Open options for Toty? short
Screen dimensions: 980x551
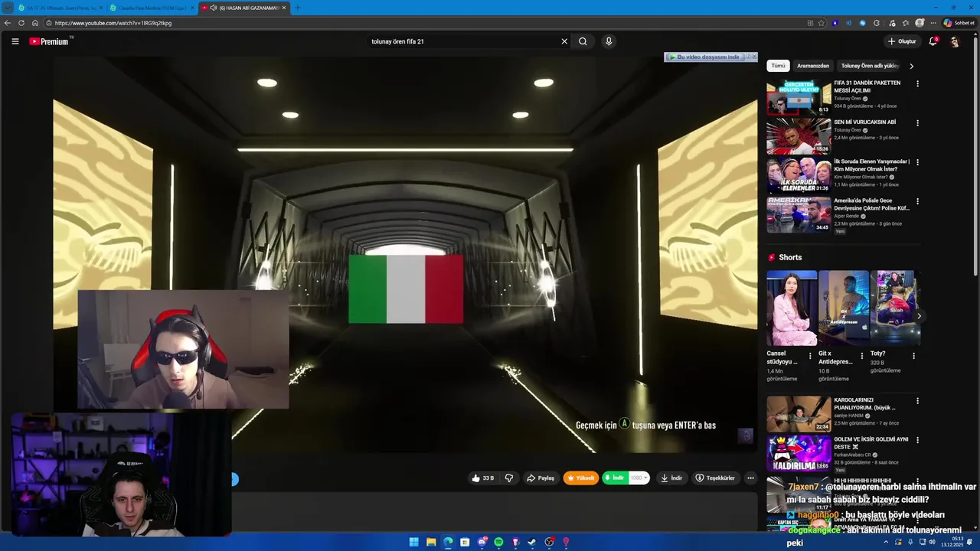coord(913,356)
